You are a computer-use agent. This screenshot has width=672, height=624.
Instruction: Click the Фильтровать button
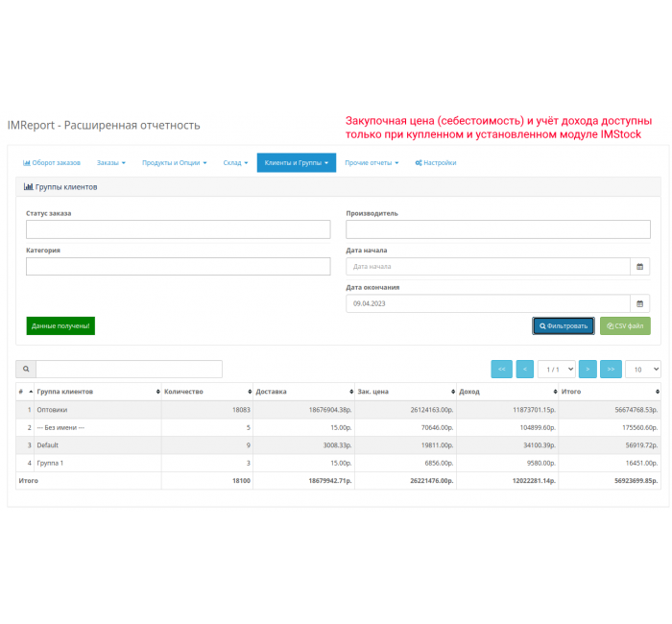[564, 326]
